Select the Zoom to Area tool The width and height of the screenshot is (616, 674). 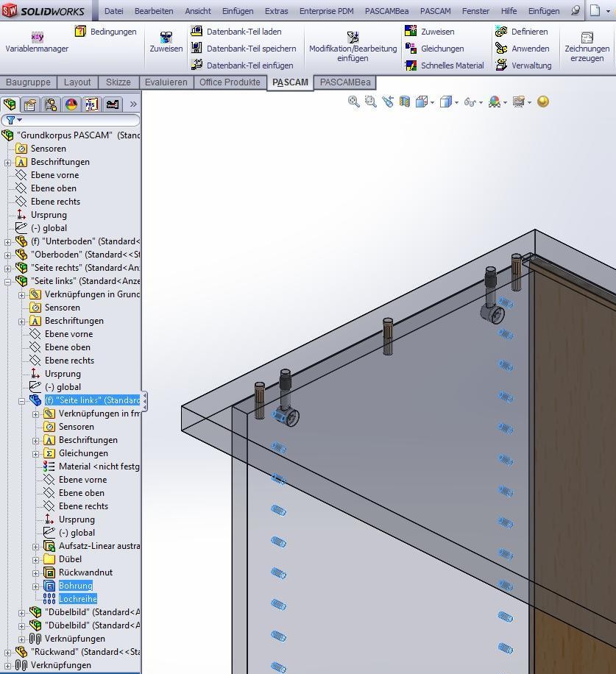coord(370,102)
